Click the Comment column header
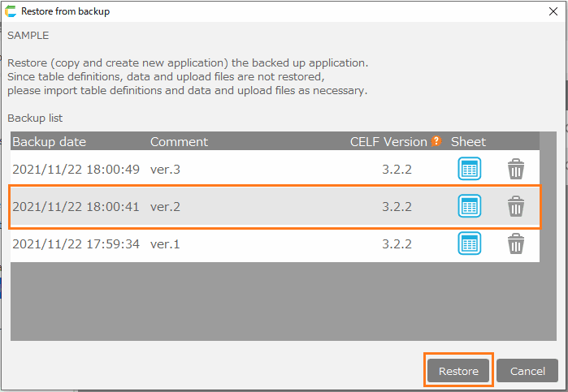The height and width of the screenshot is (392, 568). tap(179, 141)
